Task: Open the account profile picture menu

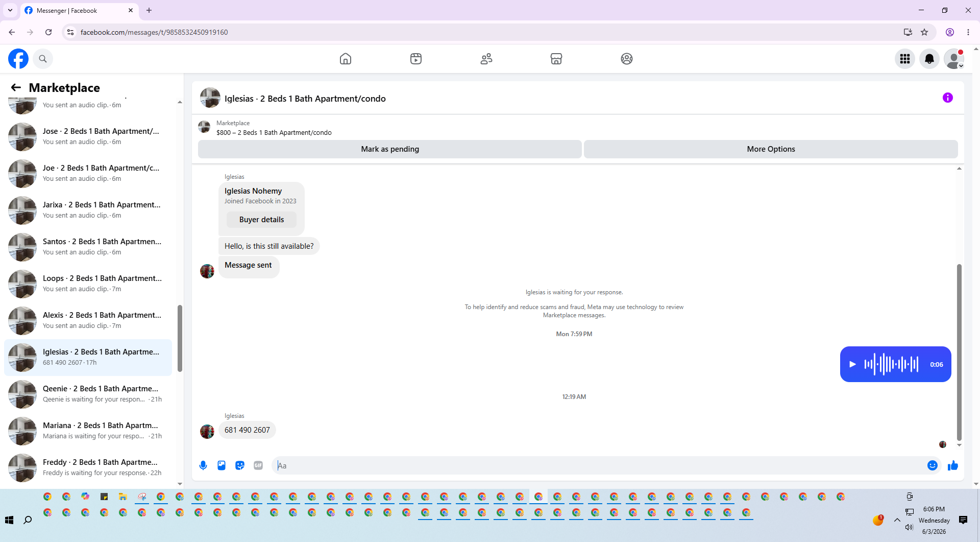Action: [954, 59]
